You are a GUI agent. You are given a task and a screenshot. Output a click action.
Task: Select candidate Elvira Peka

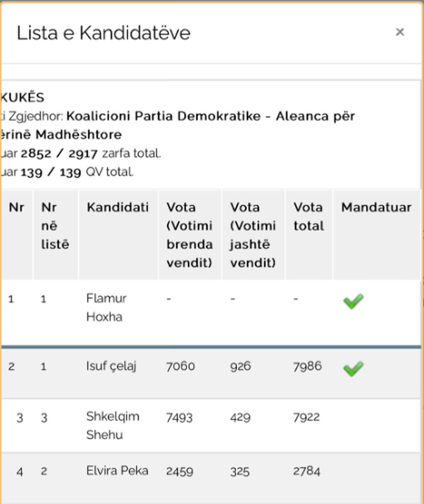117,471
